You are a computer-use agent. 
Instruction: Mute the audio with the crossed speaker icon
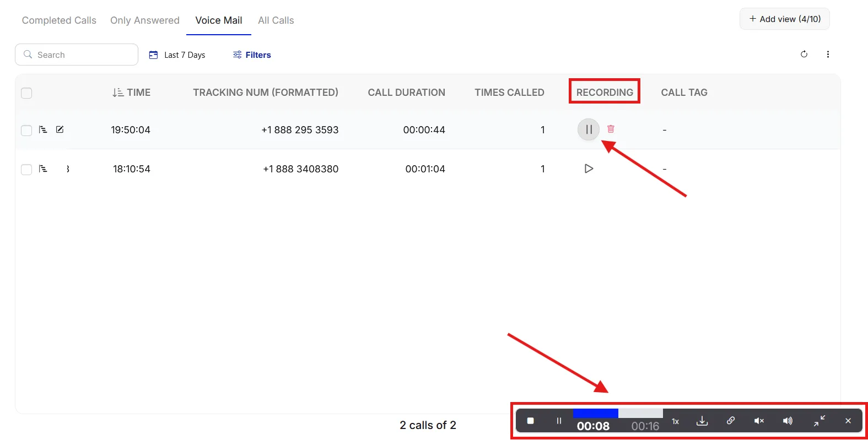[x=759, y=421]
